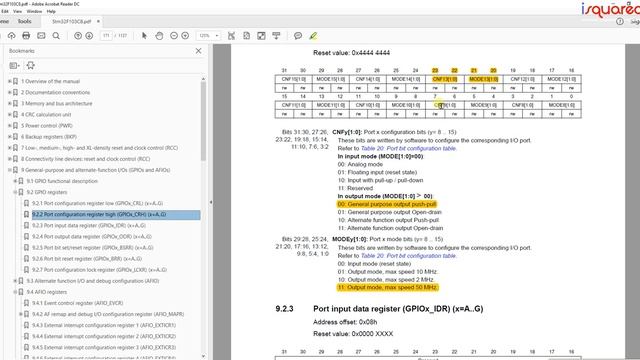Zoom in with the plus icon
640x360 pixels.
point(185,36)
